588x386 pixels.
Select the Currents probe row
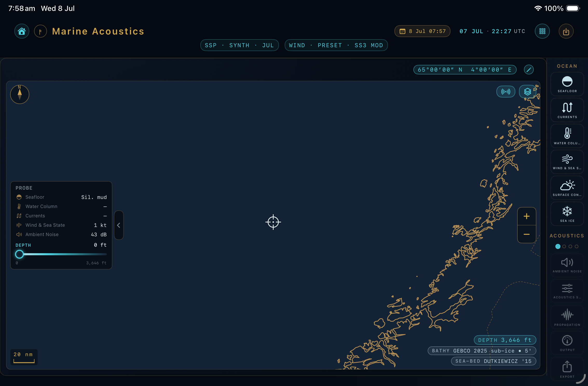coord(61,216)
